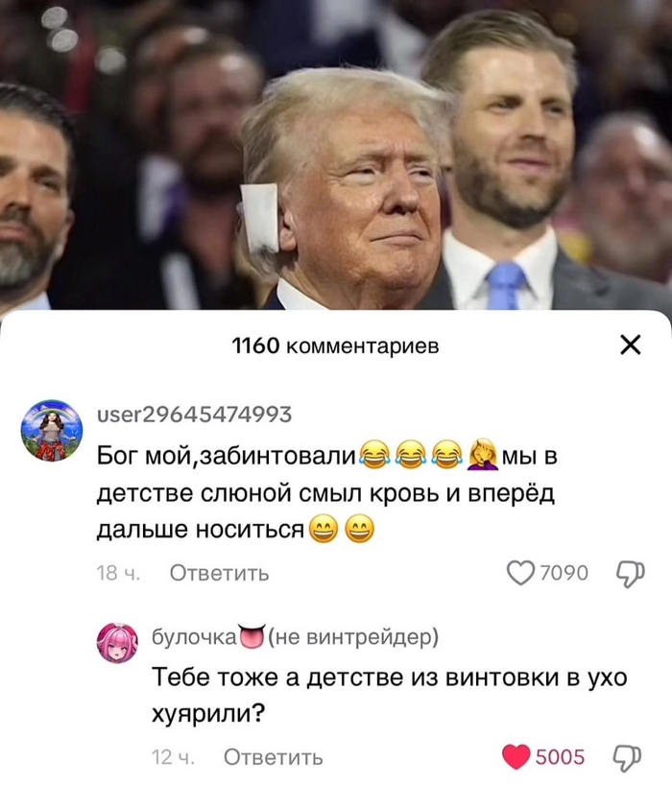The image size is (672, 785).
Task: Tap the 7090 like count
Action: 564,573
